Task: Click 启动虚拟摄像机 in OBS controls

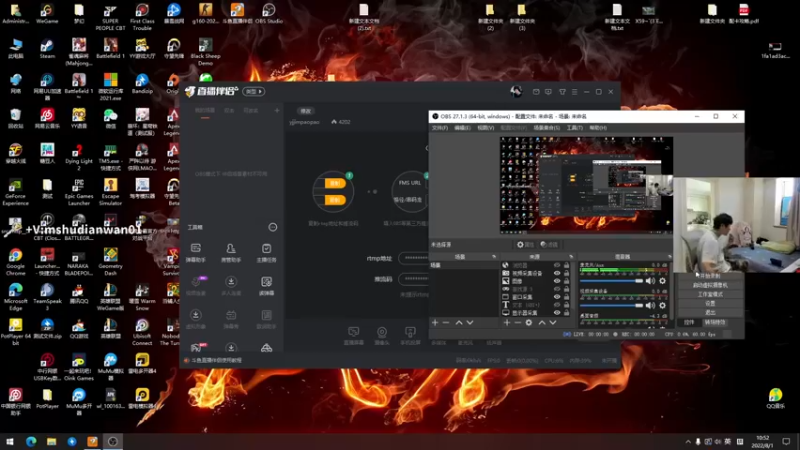Action: click(710, 285)
